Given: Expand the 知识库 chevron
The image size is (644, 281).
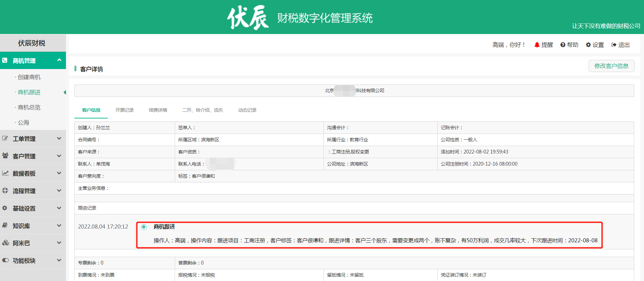Looking at the screenshot, I should (x=59, y=225).
